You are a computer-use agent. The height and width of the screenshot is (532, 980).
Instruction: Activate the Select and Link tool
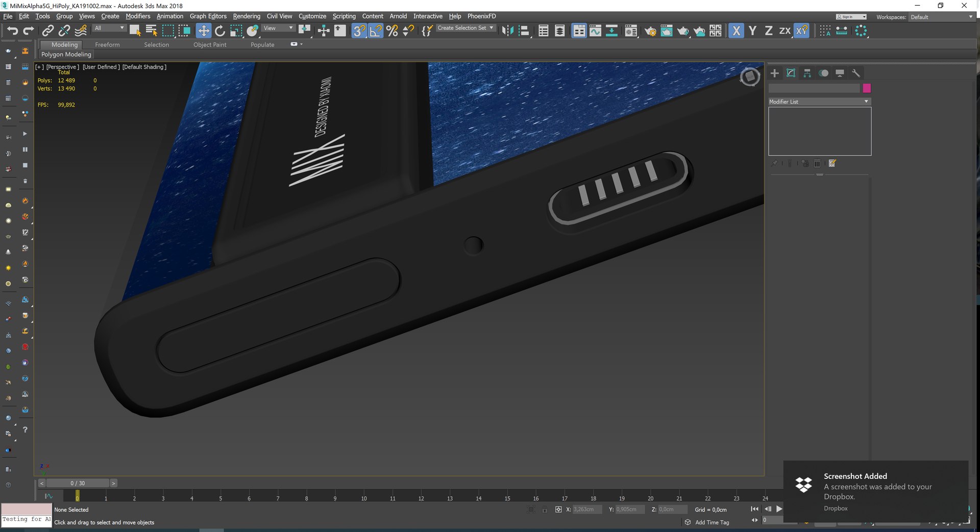48,31
